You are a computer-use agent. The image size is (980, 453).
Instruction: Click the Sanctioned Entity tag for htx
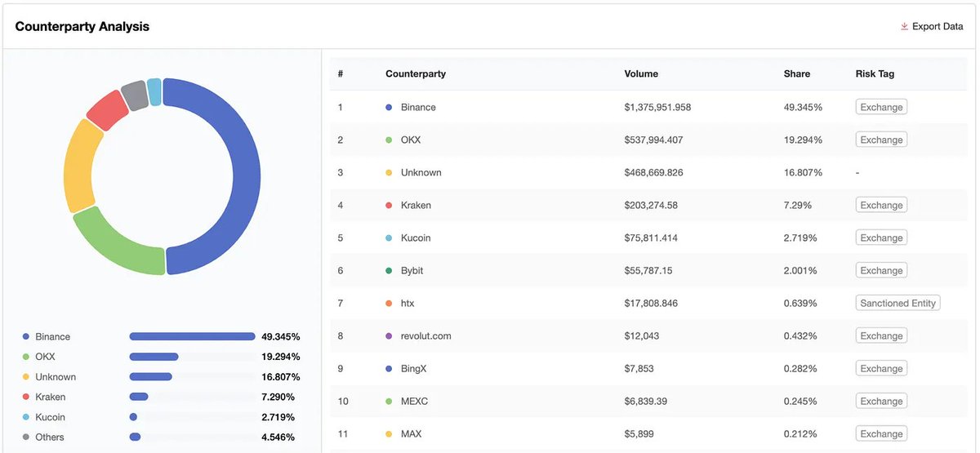[x=898, y=303]
